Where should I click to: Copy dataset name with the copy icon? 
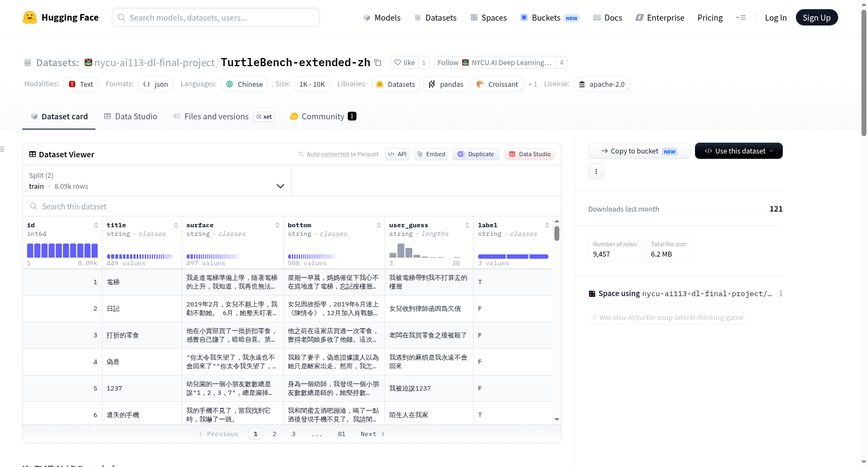pyautogui.click(x=378, y=62)
